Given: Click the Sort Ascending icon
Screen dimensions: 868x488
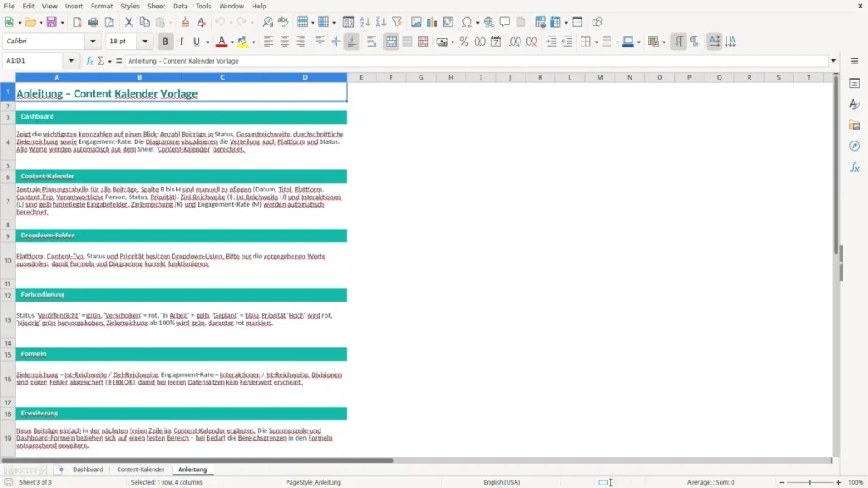Looking at the screenshot, I should [364, 22].
